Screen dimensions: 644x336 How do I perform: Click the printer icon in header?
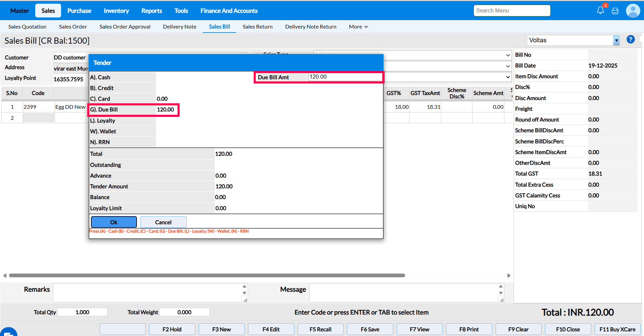pyautogui.click(x=615, y=11)
